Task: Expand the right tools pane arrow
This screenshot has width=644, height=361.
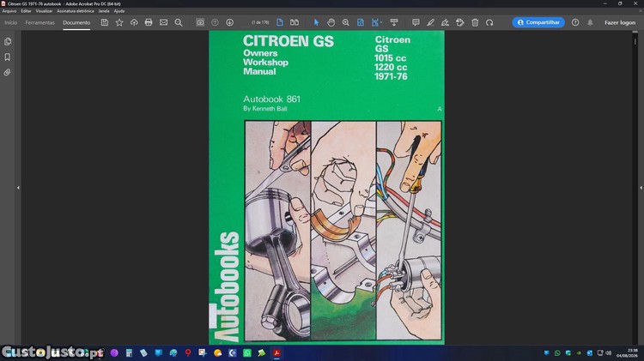Action: (641, 188)
